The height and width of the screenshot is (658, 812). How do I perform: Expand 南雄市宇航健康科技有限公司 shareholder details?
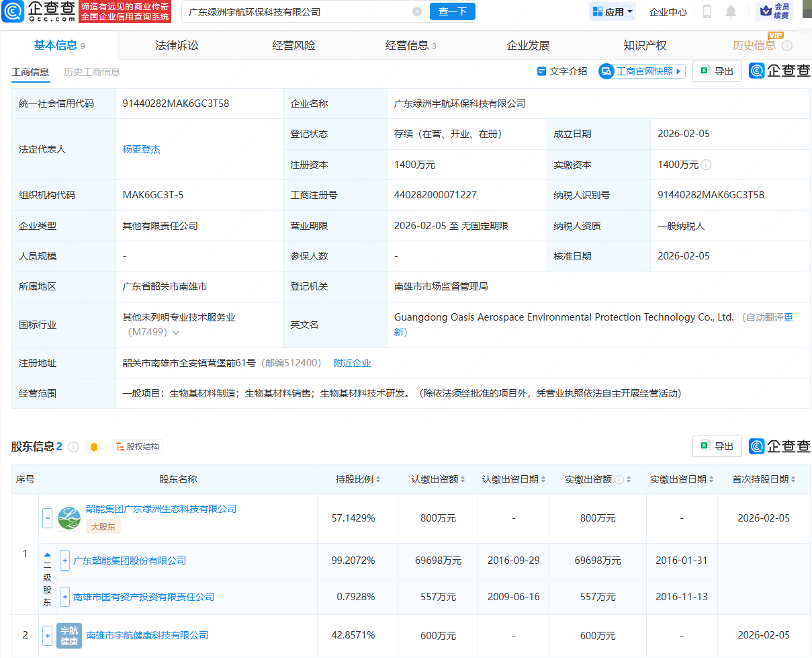46,635
